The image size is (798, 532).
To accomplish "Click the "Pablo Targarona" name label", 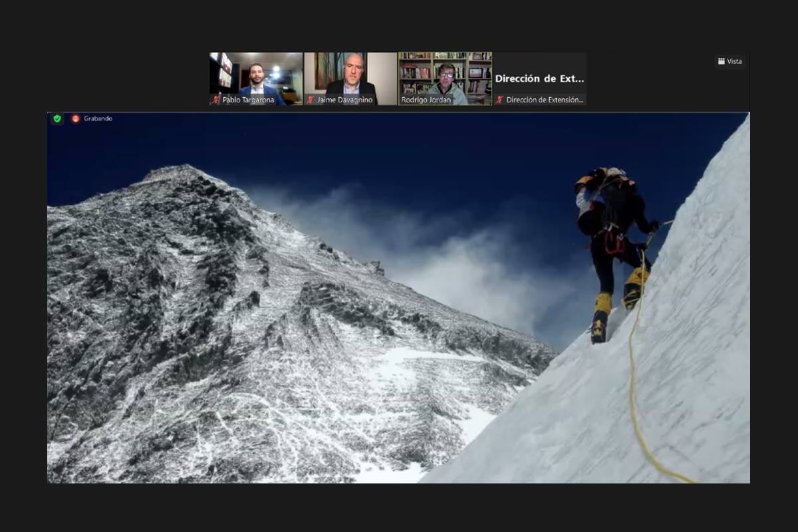I will pyautogui.click(x=250, y=100).
